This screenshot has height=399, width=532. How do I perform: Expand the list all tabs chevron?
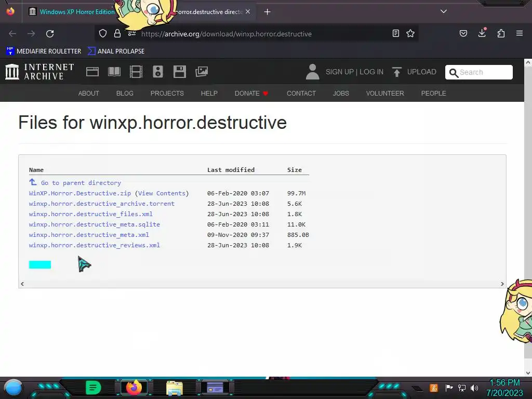(444, 11)
